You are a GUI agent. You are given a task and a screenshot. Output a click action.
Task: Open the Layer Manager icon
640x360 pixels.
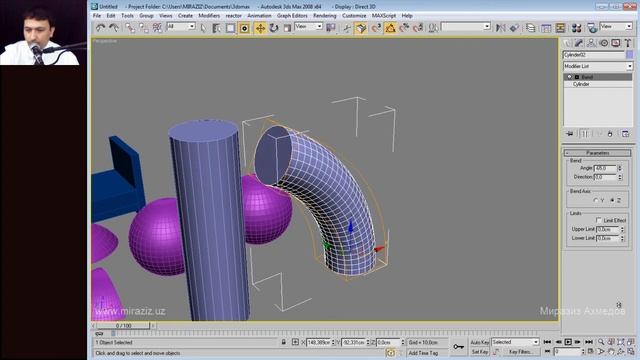[x=531, y=28]
